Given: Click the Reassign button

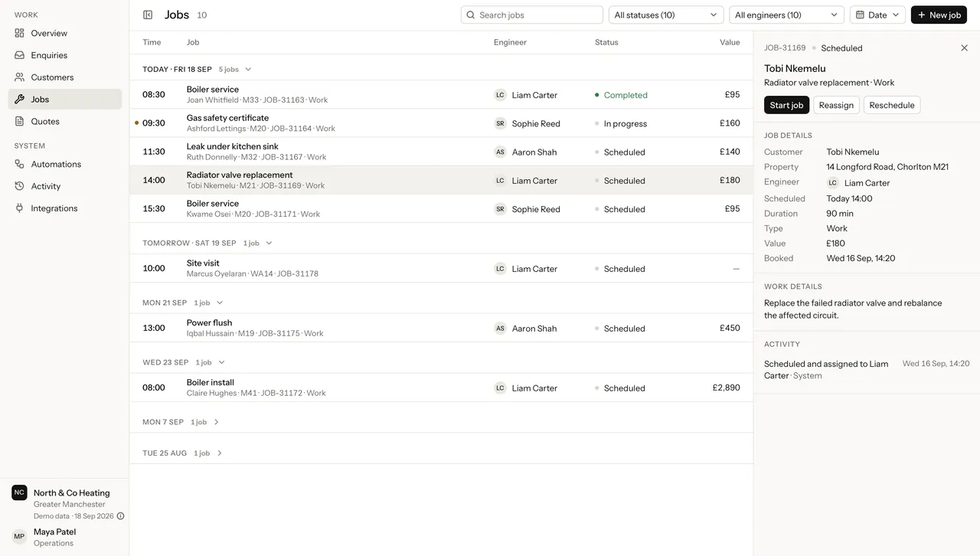Looking at the screenshot, I should tap(836, 105).
